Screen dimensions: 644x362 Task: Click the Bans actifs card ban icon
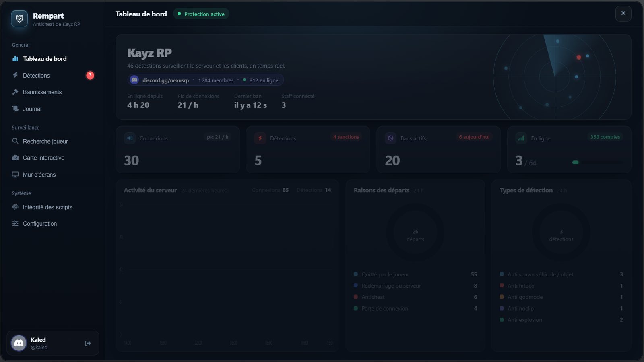390,138
